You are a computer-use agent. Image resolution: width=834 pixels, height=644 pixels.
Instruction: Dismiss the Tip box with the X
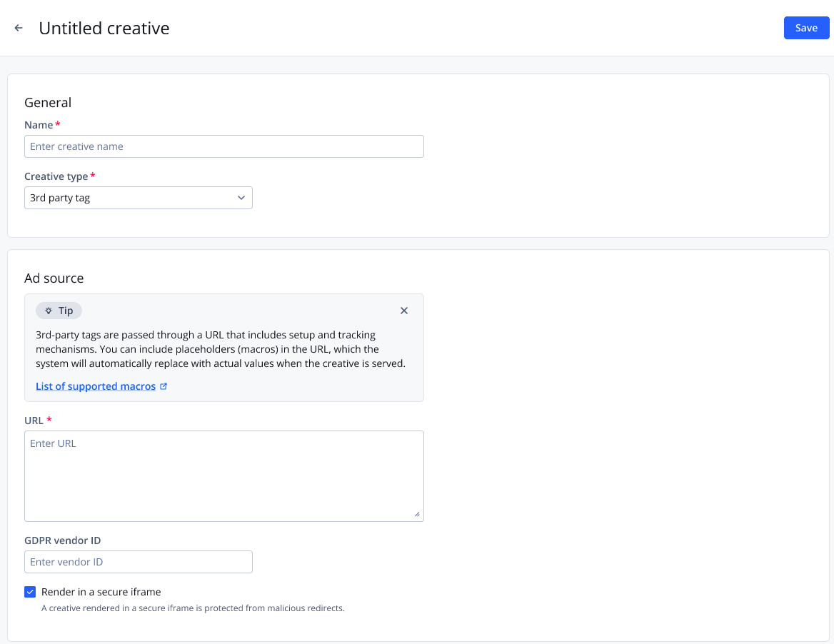(x=404, y=311)
